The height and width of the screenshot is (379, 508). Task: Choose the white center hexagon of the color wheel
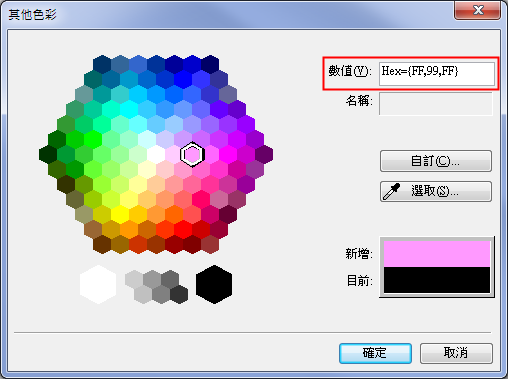pos(156,154)
